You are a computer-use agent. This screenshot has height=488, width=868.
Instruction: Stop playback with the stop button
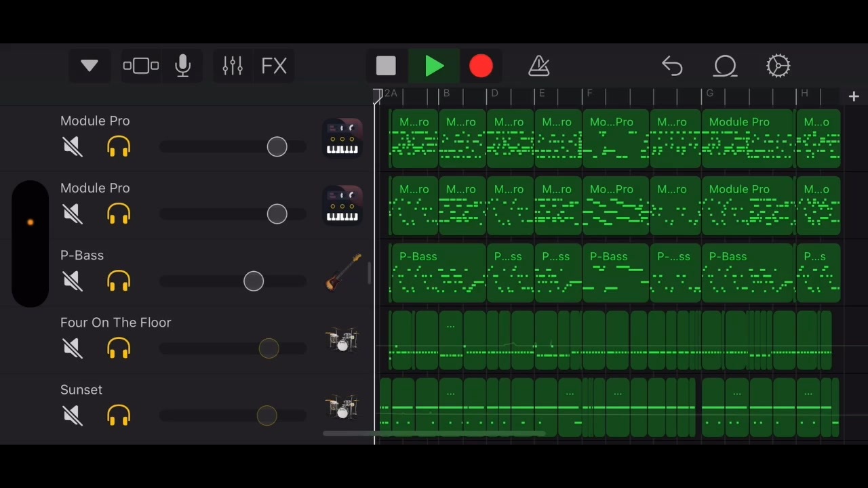[x=386, y=66]
